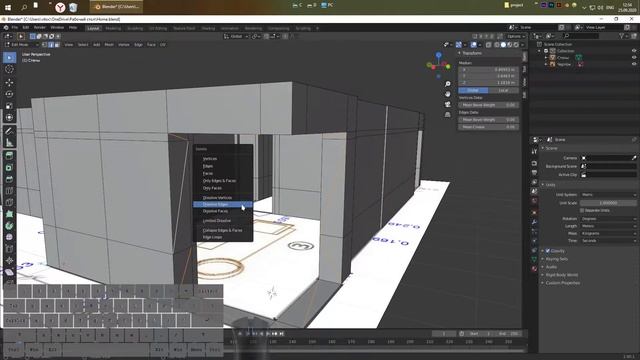The width and height of the screenshot is (640, 360).
Task: Expand the Keying Sets panel
Action: pyautogui.click(x=557, y=259)
